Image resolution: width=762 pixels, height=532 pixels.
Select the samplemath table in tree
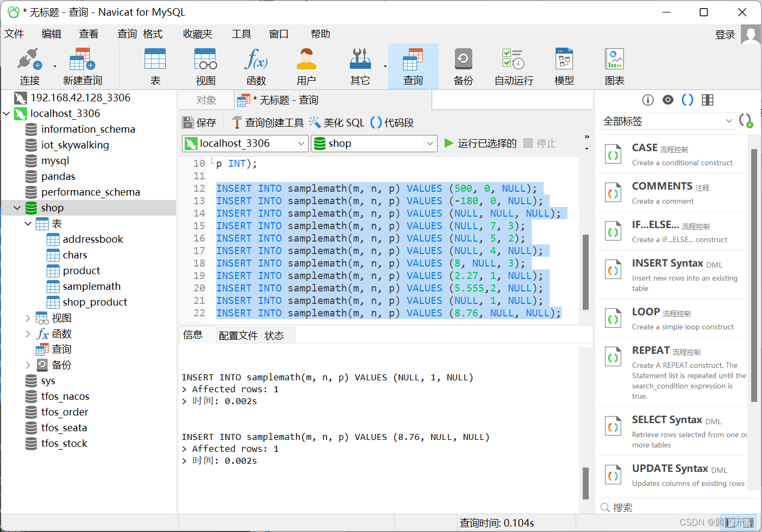tap(92, 287)
